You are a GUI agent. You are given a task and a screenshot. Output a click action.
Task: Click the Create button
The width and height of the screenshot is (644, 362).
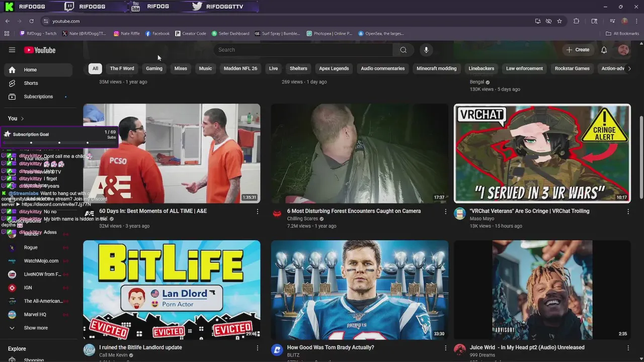pyautogui.click(x=578, y=50)
